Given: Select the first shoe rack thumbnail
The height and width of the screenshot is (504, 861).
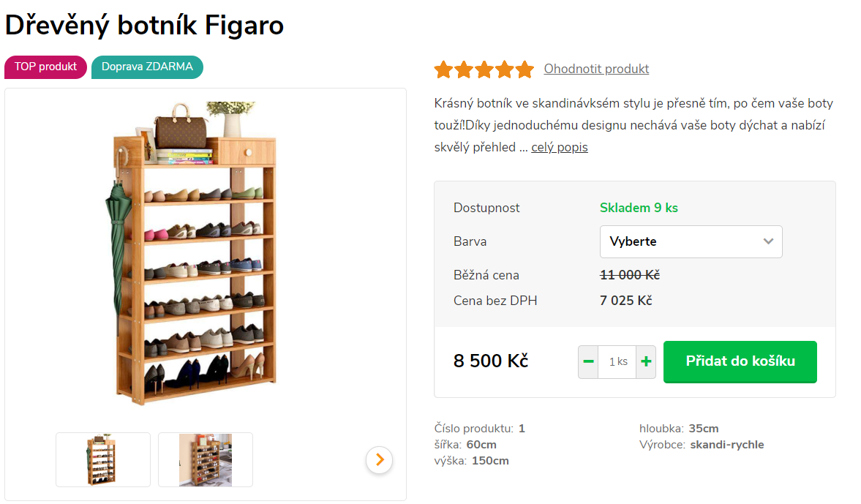Looking at the screenshot, I should pyautogui.click(x=103, y=459).
